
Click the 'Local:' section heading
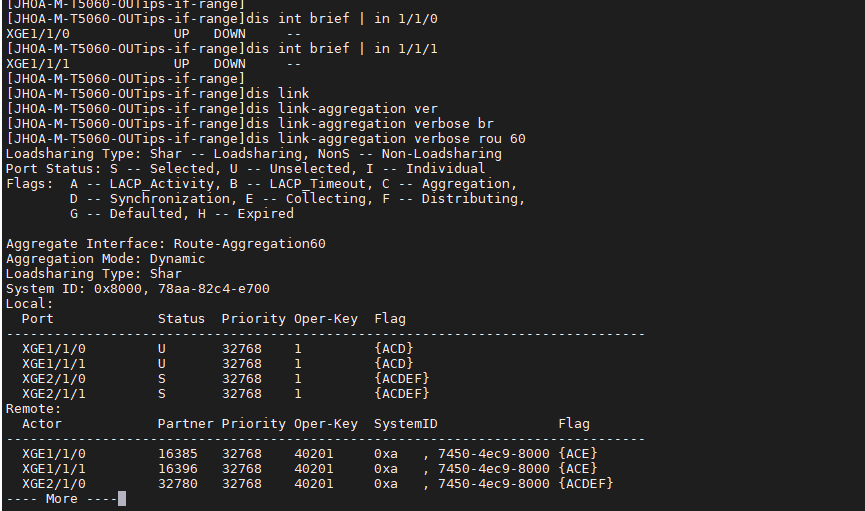click(x=29, y=304)
